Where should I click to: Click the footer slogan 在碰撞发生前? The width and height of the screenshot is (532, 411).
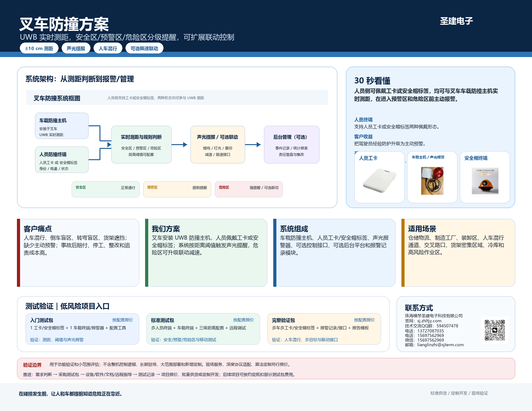coord(70,394)
